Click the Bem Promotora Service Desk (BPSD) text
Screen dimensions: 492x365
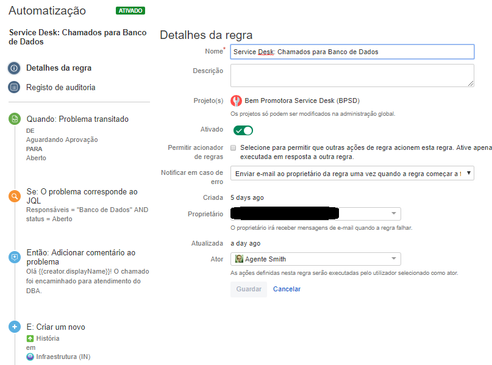pyautogui.click(x=302, y=101)
